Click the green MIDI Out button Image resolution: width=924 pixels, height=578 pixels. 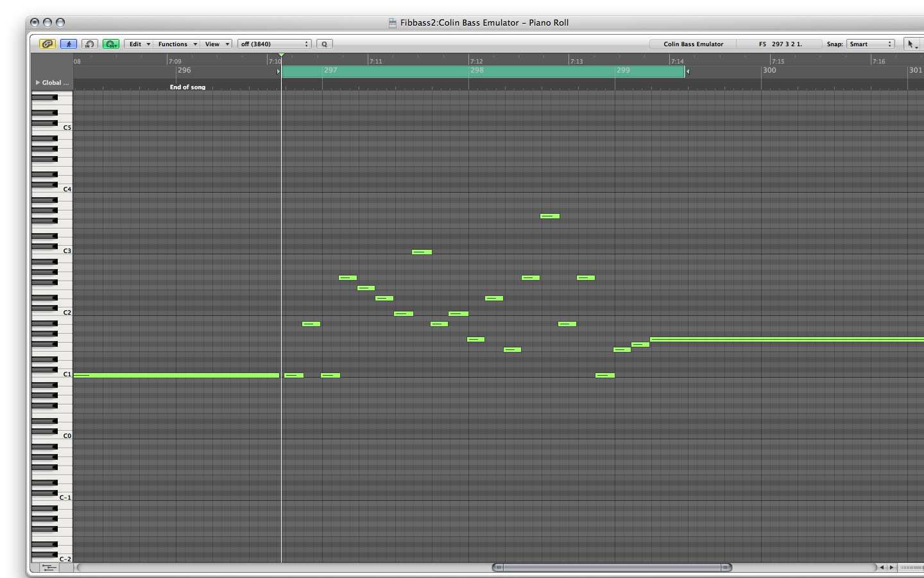coord(111,44)
